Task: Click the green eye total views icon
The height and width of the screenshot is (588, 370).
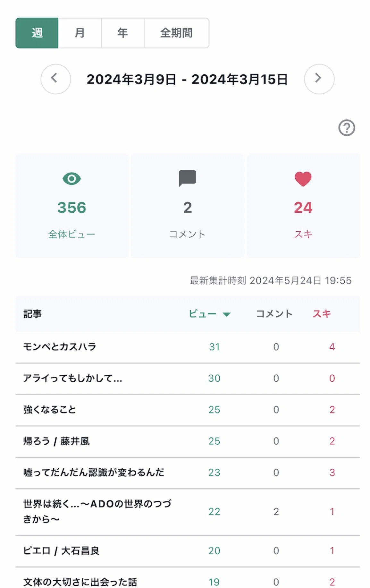Action: click(71, 179)
